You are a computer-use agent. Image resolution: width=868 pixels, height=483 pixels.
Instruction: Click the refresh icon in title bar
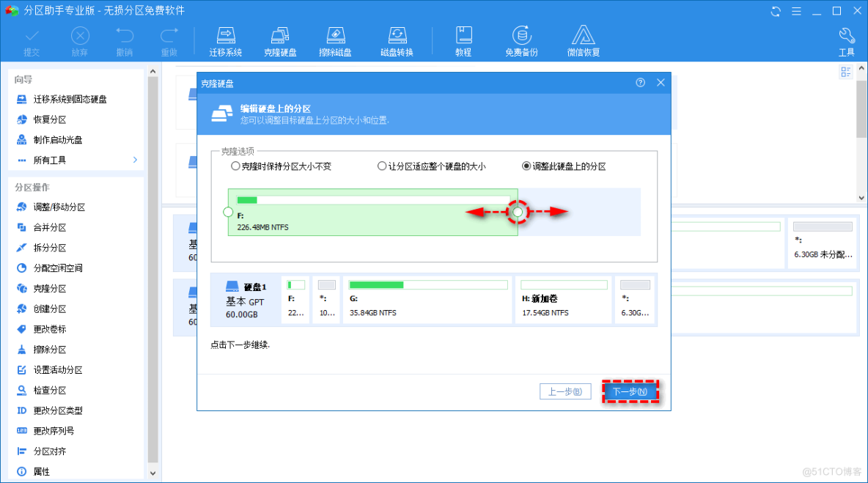click(x=776, y=11)
